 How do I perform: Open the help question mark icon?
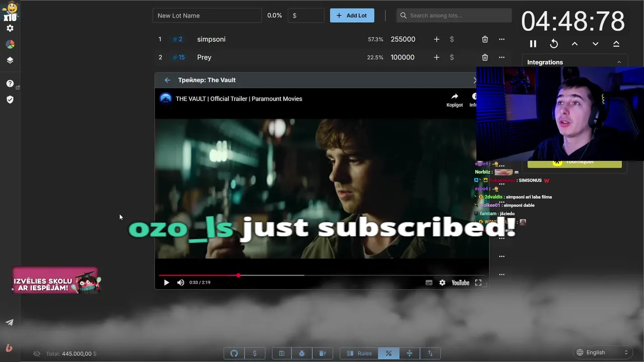click(10, 83)
